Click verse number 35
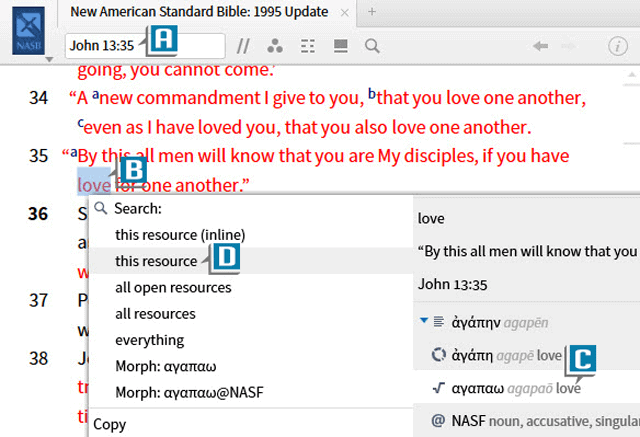The height and width of the screenshot is (437, 640). (x=38, y=156)
